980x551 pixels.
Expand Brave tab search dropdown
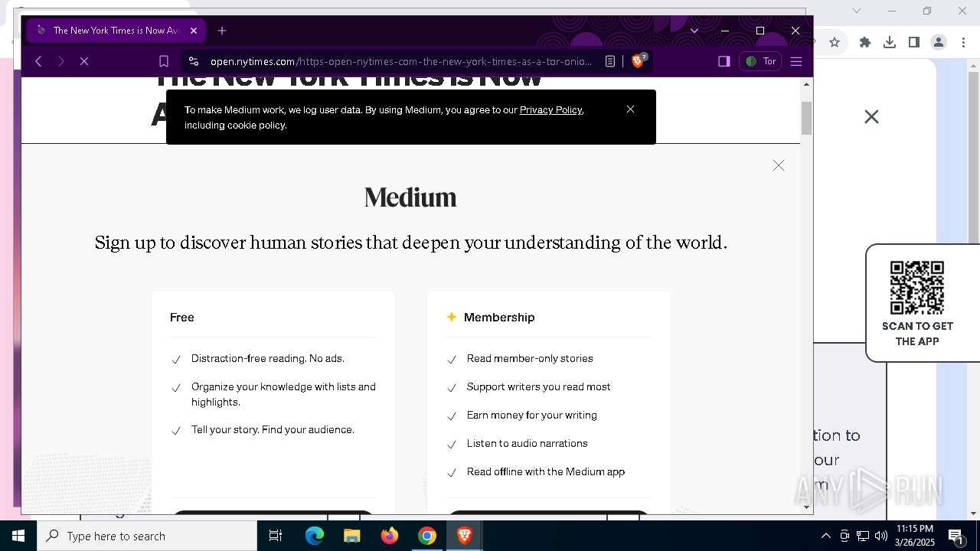pyautogui.click(x=694, y=31)
